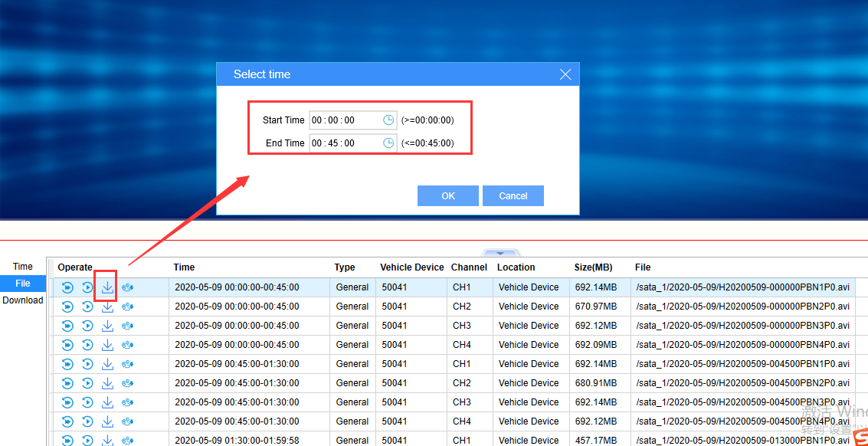868x446 pixels.
Task: Select the 670.97MB size cell
Action: [x=600, y=307]
